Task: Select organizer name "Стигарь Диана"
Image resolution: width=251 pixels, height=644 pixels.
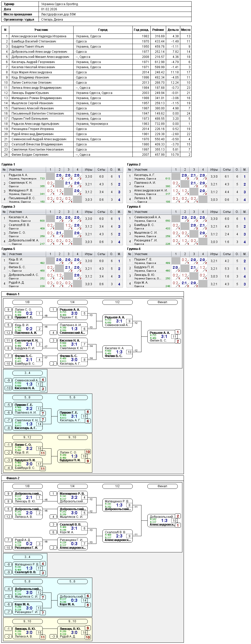Action: tap(52, 20)
